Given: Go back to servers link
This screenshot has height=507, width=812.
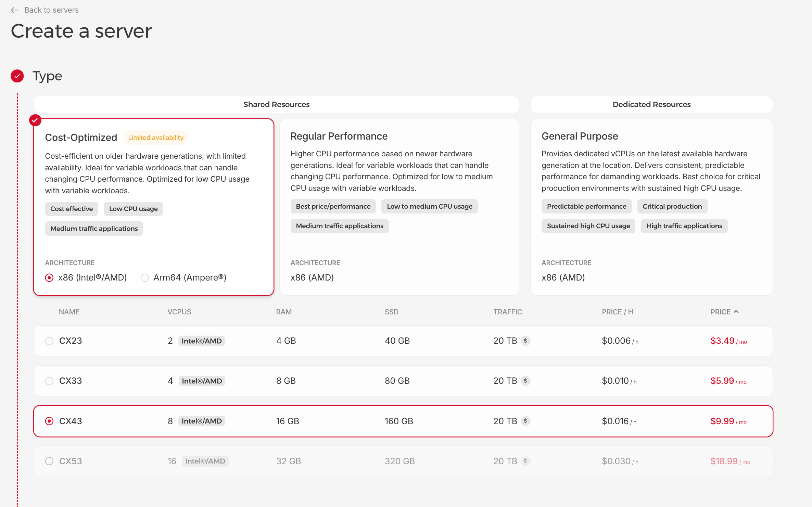Looking at the screenshot, I should (51, 10).
